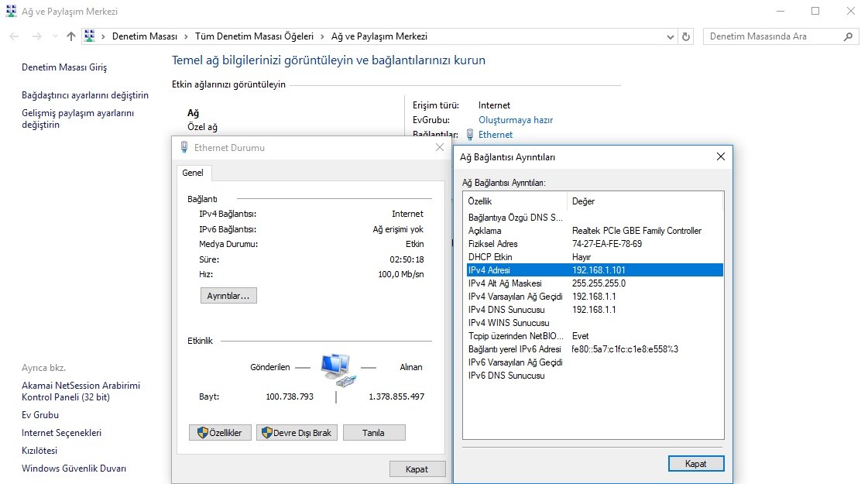Click in the Denetim Masasında Ara field
Screen dimensions: 868x484
click(774, 36)
